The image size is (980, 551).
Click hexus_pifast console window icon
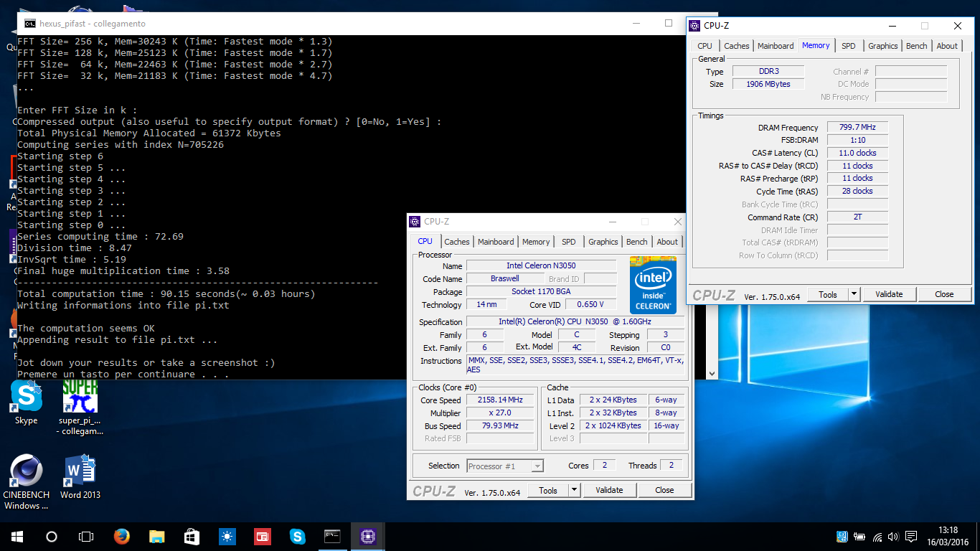(x=29, y=24)
